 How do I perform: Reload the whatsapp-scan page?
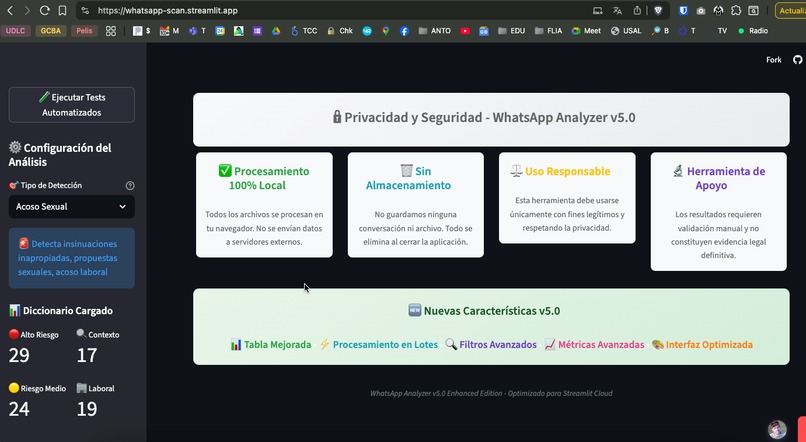pyautogui.click(x=45, y=10)
